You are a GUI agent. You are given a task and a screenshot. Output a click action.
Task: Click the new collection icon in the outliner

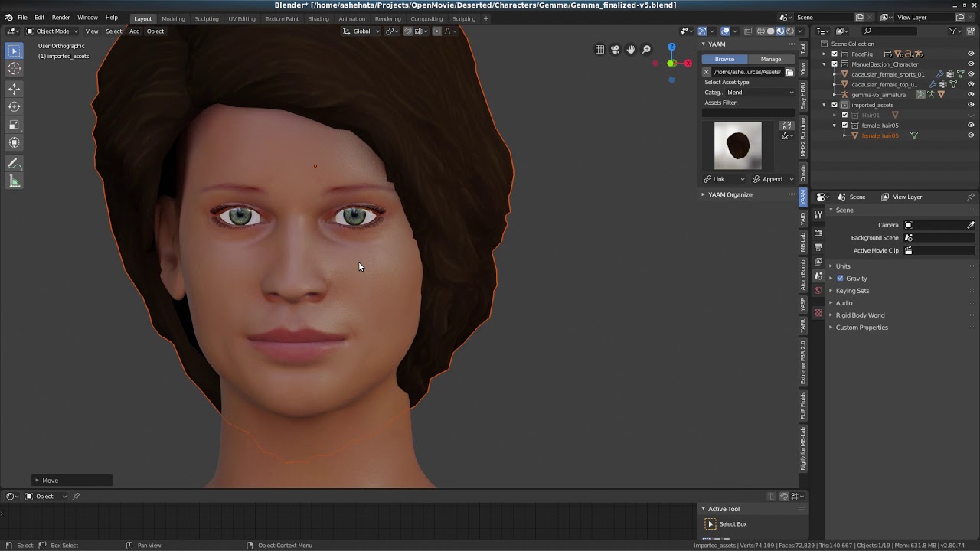point(971,31)
